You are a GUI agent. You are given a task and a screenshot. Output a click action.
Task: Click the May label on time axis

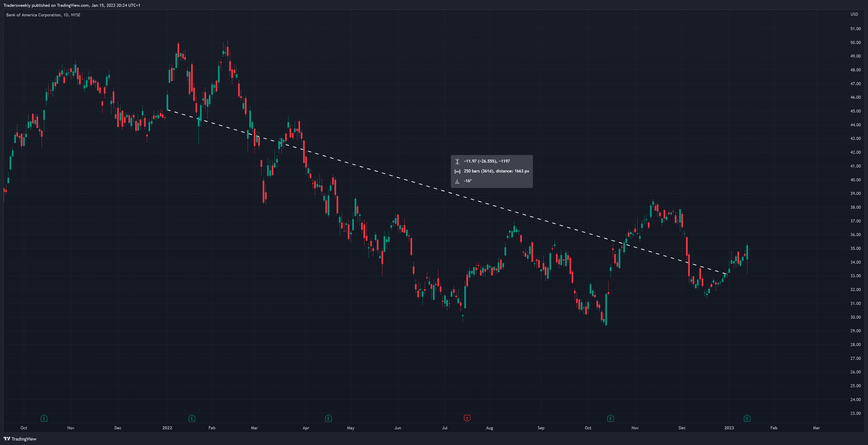pos(350,428)
